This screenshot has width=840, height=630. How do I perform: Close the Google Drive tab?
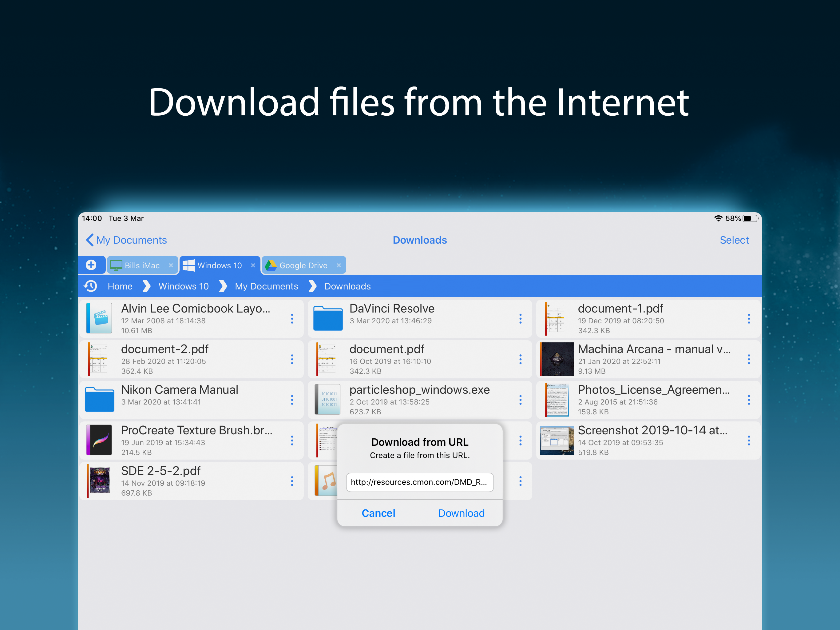click(x=338, y=265)
